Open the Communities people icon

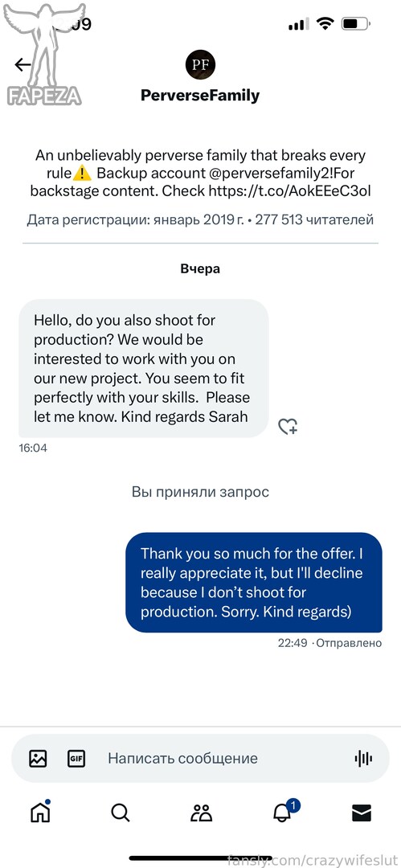tap(201, 813)
